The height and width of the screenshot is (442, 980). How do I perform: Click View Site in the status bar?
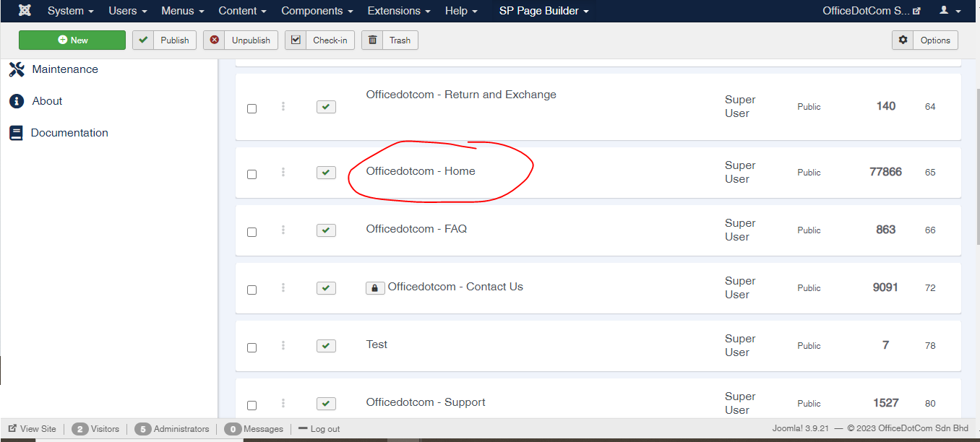[33, 429]
